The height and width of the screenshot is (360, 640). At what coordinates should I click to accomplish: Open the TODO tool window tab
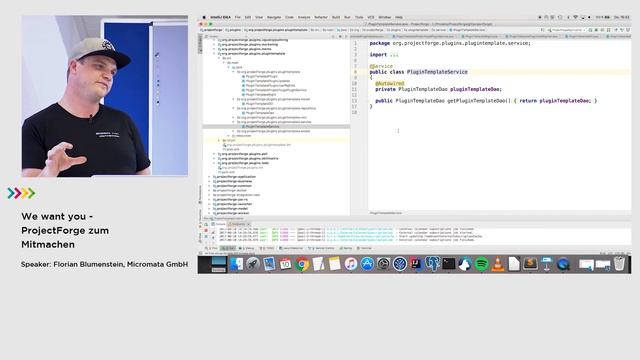(267, 248)
